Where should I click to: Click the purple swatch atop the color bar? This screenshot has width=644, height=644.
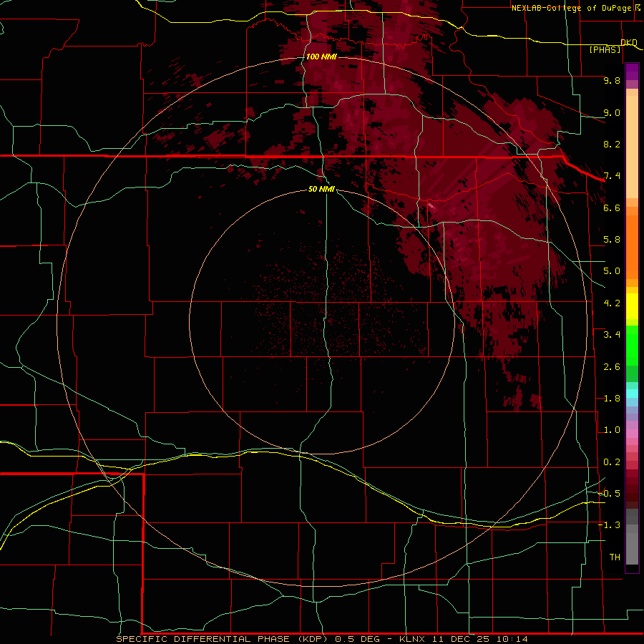pos(632,72)
